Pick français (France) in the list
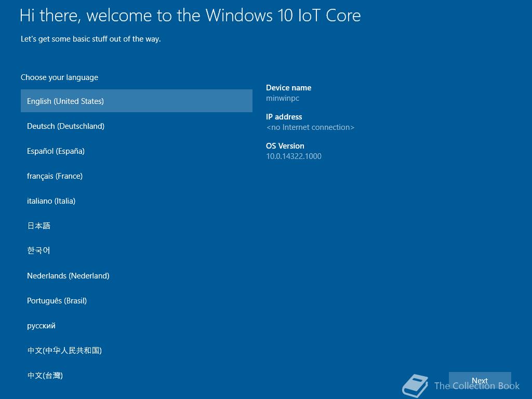The image size is (532, 399). coord(137,176)
